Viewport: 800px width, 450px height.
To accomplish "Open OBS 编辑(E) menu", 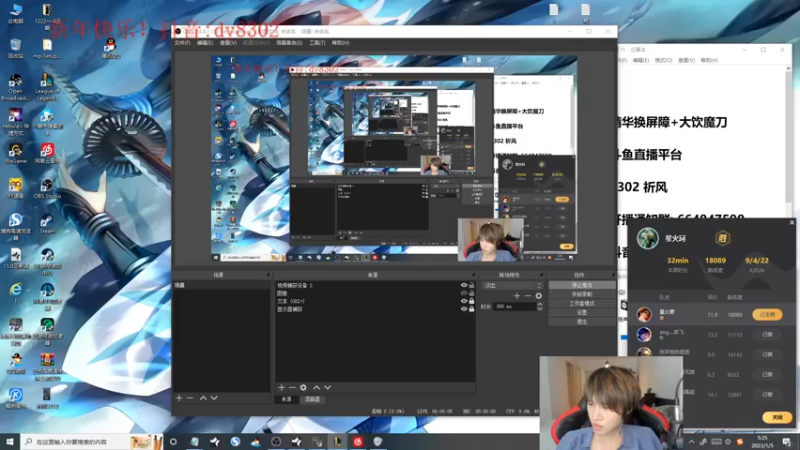I will [205, 43].
